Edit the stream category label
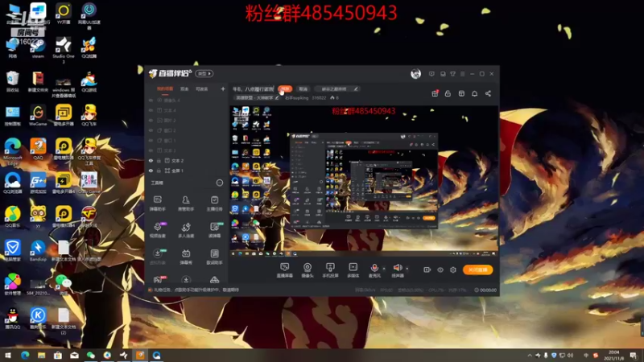The height and width of the screenshot is (362, 644). tap(257, 97)
